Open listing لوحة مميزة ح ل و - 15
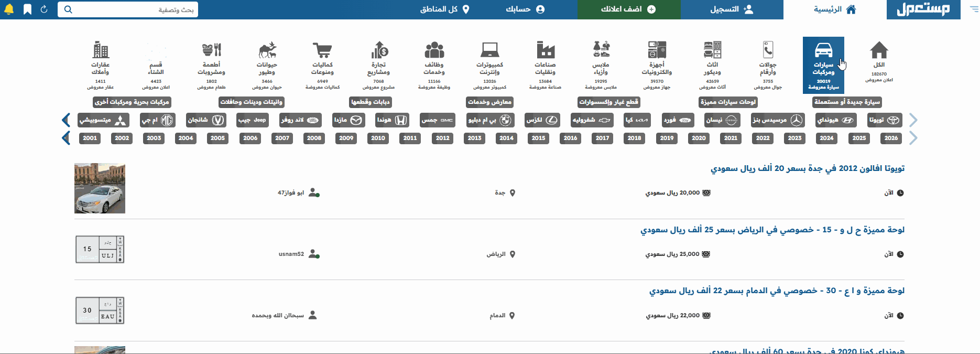980x354 pixels. (x=772, y=230)
